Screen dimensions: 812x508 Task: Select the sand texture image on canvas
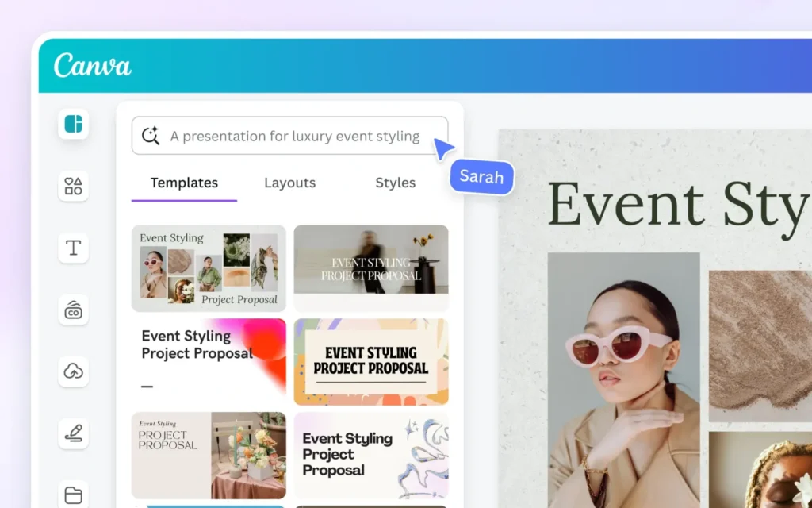(760, 346)
